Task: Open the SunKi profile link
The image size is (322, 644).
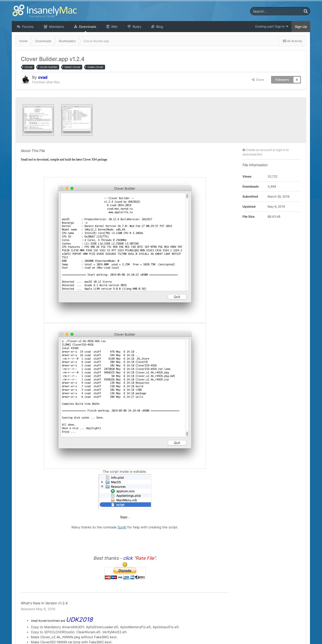Action: click(122, 527)
